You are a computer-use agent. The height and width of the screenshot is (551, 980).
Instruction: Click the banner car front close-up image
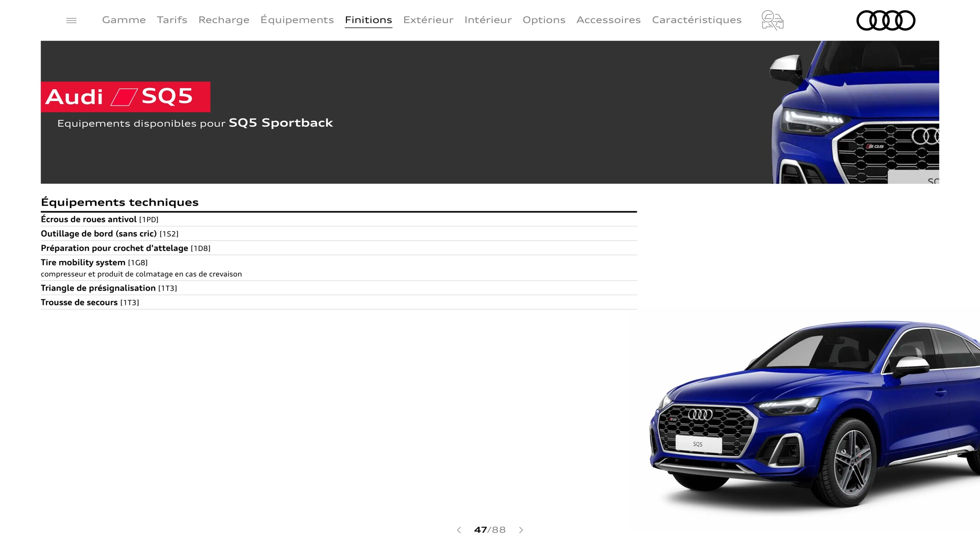pyautogui.click(x=855, y=112)
